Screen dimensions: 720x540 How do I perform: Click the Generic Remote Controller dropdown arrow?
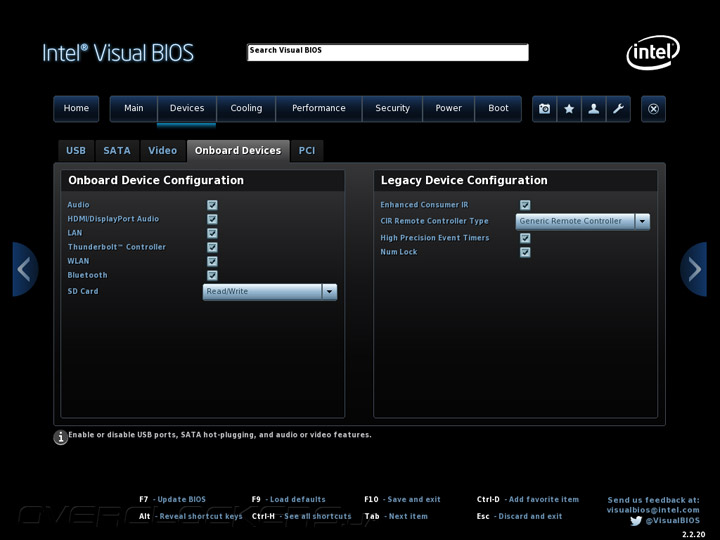[x=642, y=221]
